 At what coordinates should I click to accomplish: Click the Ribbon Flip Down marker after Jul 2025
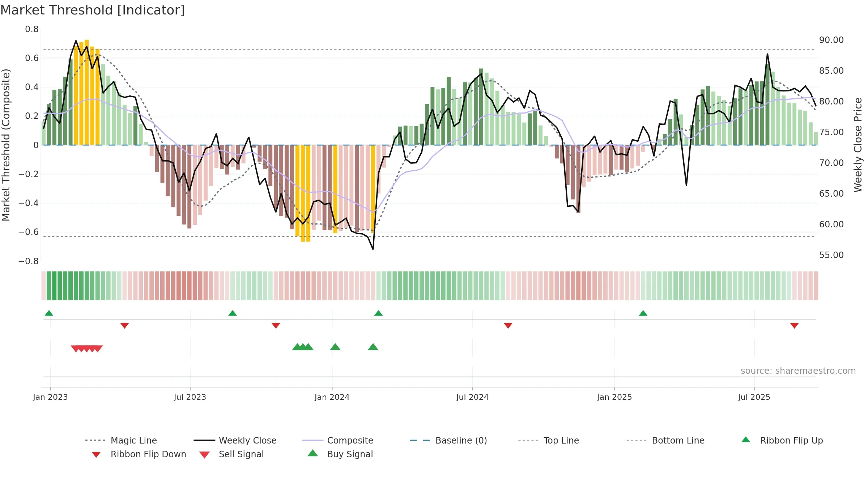click(794, 326)
